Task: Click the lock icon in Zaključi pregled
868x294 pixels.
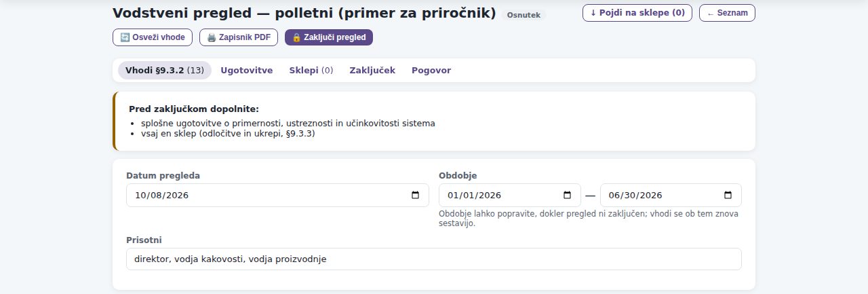Action: [296, 37]
